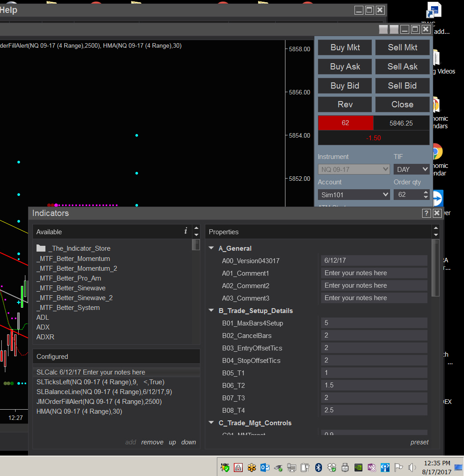The width and height of the screenshot is (464, 476).
Task: Click the Properties panel down arrow
Action: pos(436,235)
